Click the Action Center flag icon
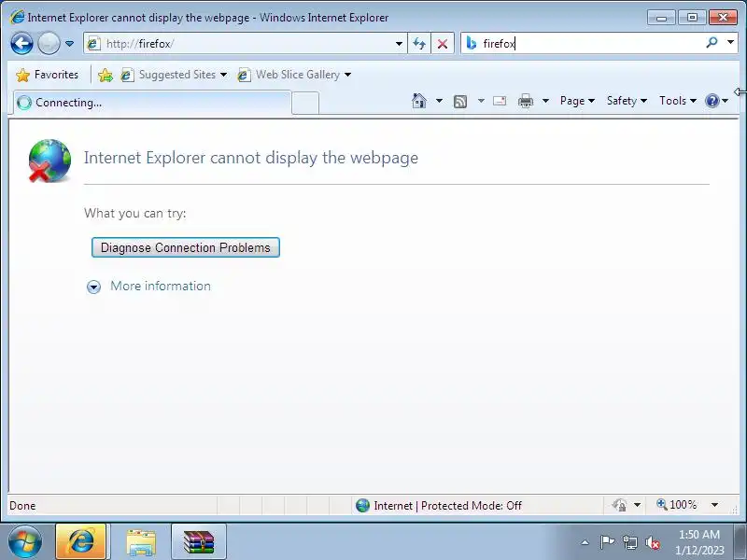Image resolution: width=747 pixels, height=560 pixels. pos(607,542)
